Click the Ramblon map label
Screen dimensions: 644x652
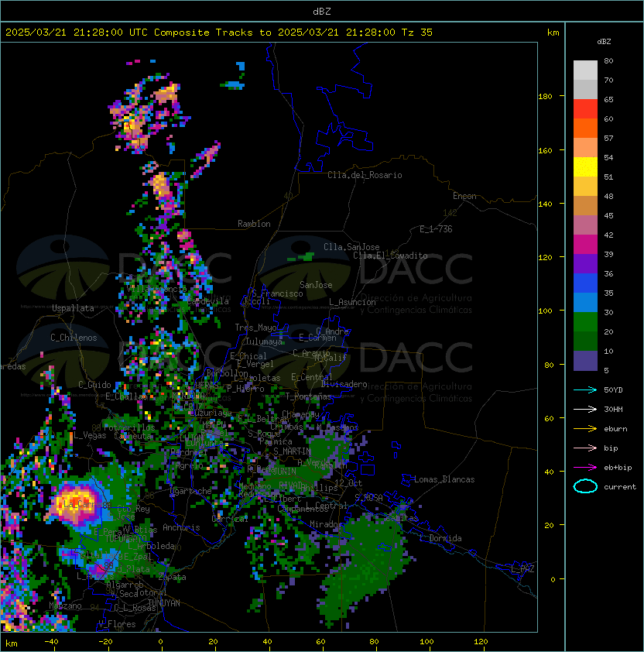[x=254, y=224]
